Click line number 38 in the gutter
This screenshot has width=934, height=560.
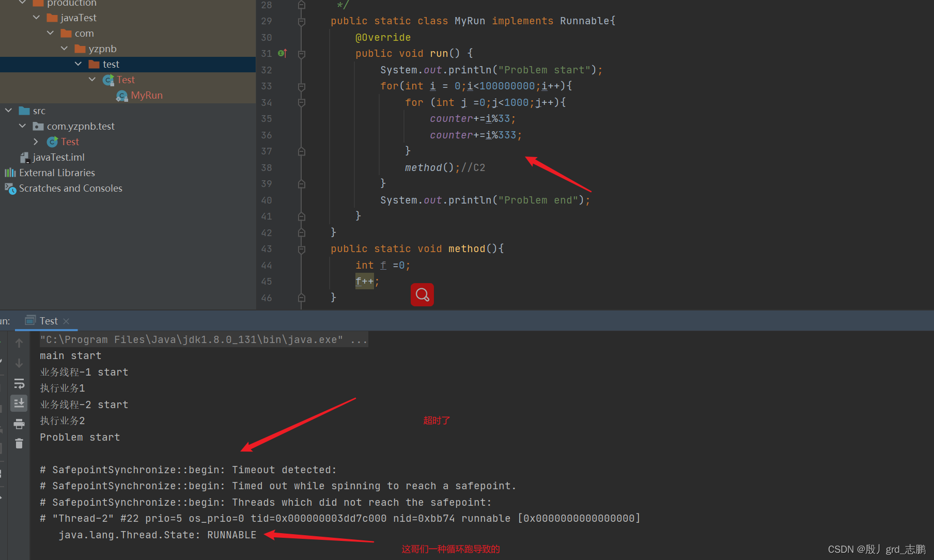pyautogui.click(x=267, y=167)
